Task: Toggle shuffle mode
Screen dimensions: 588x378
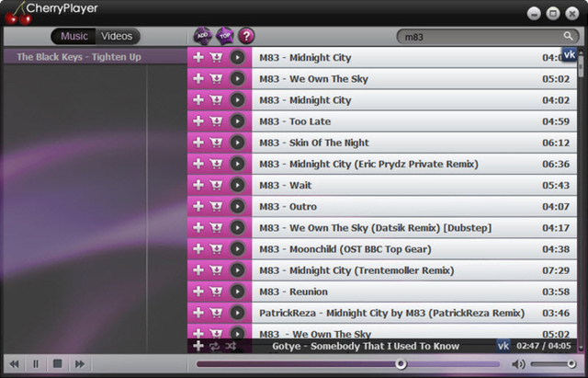Action: (x=231, y=346)
